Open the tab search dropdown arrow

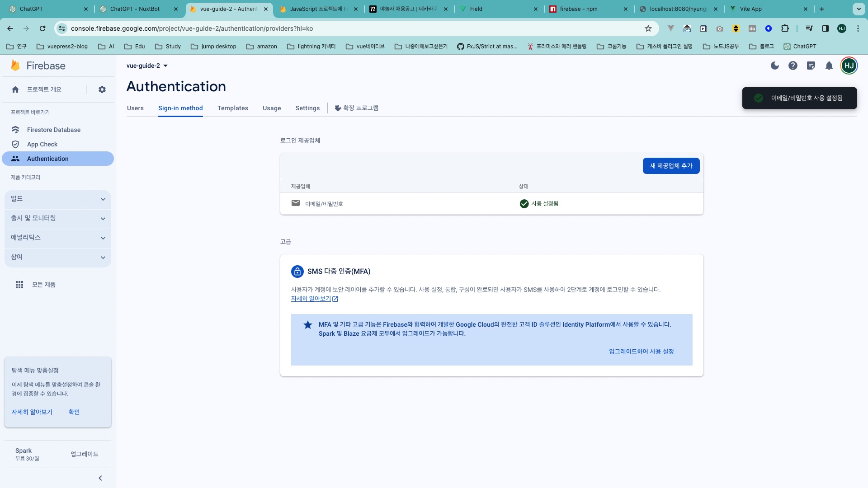click(x=859, y=9)
